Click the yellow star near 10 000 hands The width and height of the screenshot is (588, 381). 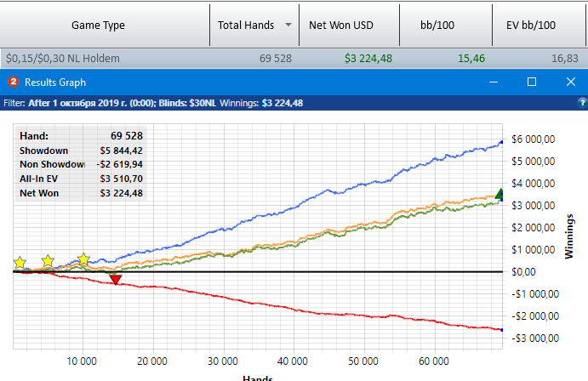tap(83, 259)
